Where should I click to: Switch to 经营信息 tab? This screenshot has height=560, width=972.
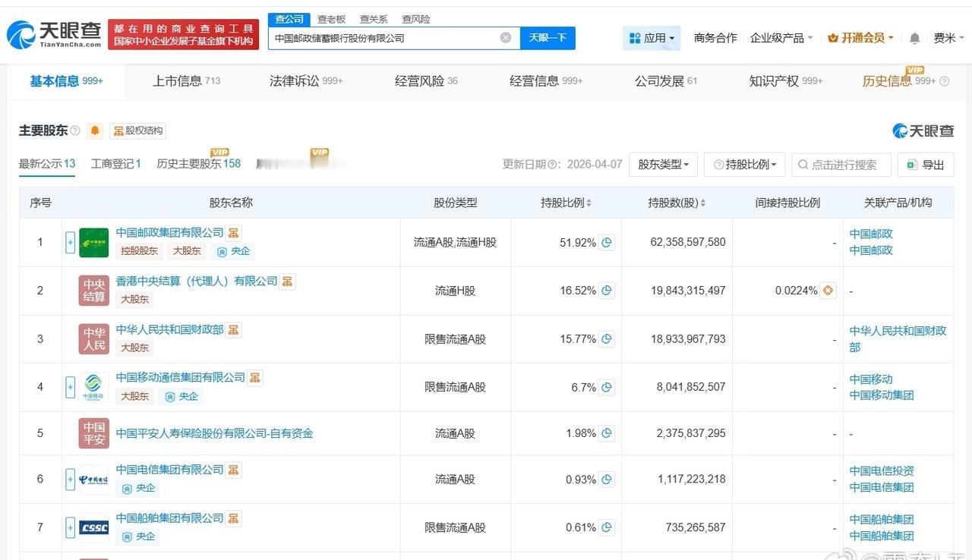[546, 81]
